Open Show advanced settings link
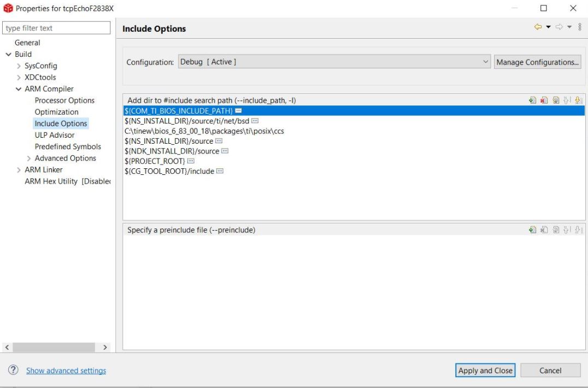Viewport: 588px width, 388px height. click(66, 371)
